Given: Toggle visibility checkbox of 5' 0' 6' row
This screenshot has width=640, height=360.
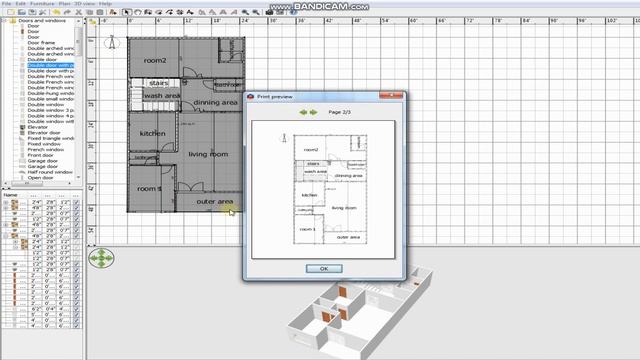Looking at the screenshot, I should click(76, 315).
